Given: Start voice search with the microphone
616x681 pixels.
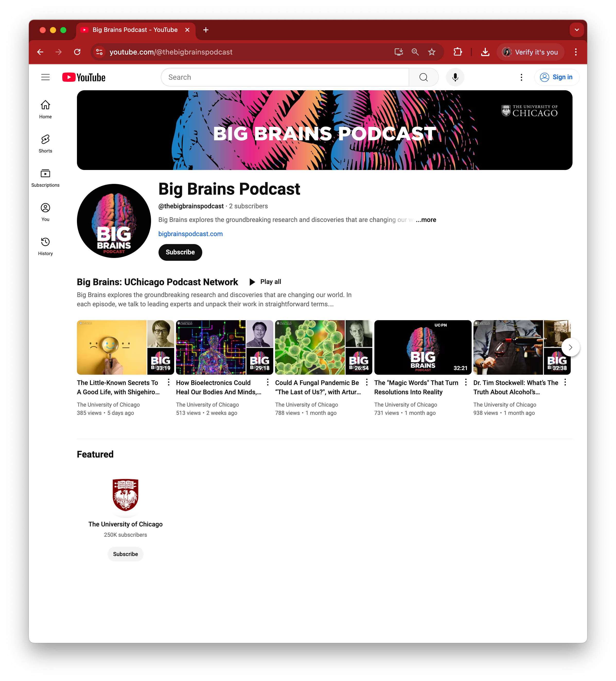Looking at the screenshot, I should 455,77.
